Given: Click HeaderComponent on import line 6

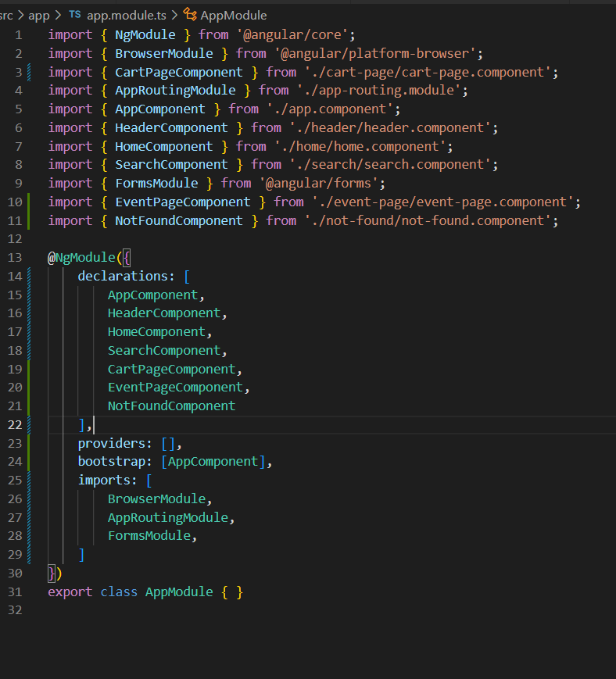Looking at the screenshot, I should click(x=171, y=128).
